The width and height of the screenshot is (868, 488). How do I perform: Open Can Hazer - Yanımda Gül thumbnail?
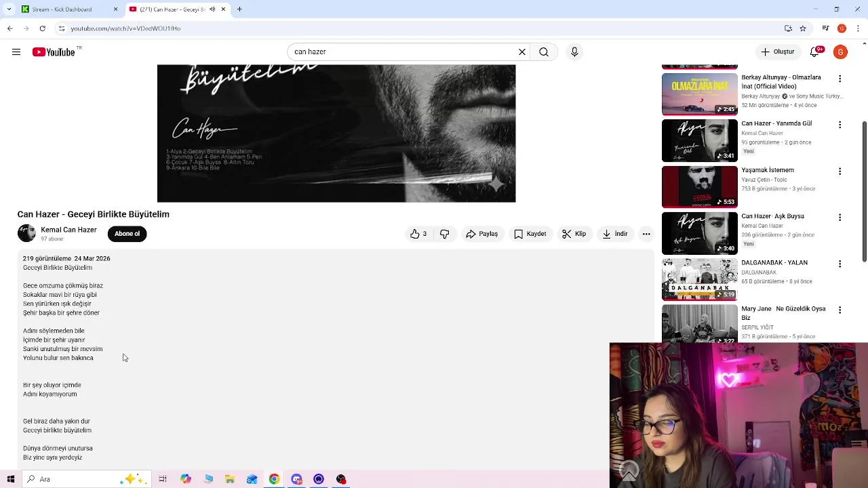click(x=699, y=140)
